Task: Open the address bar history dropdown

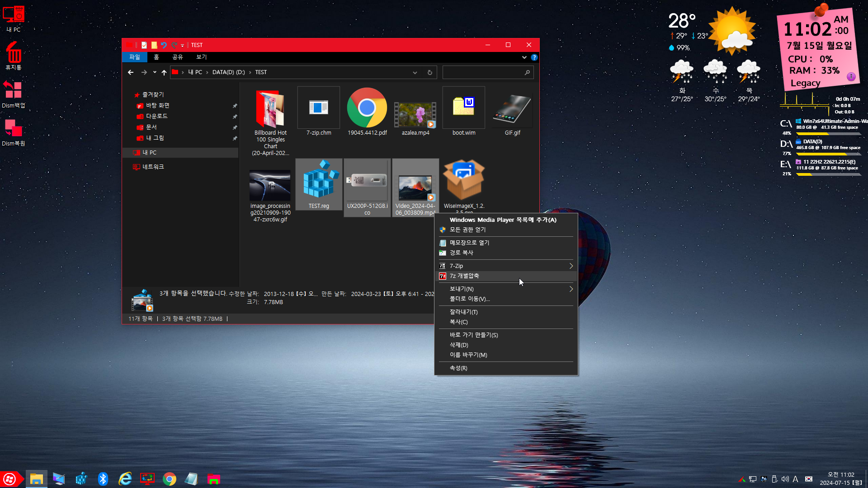Action: tap(415, 72)
